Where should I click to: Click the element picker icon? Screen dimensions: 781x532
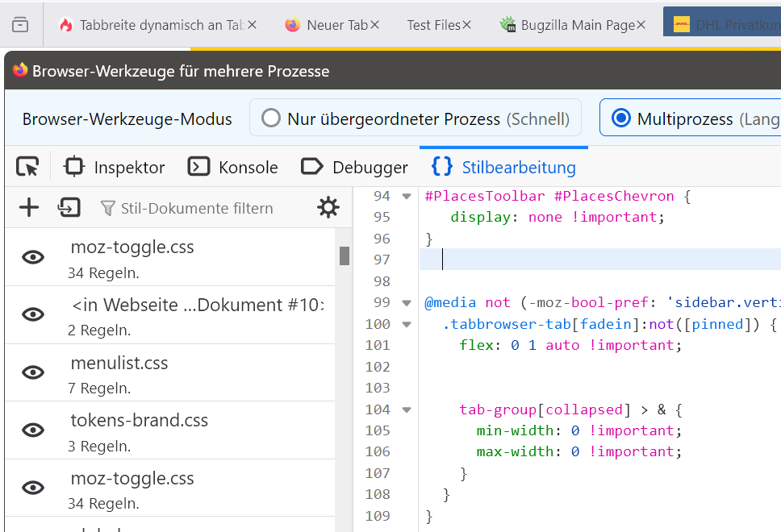coord(27,167)
